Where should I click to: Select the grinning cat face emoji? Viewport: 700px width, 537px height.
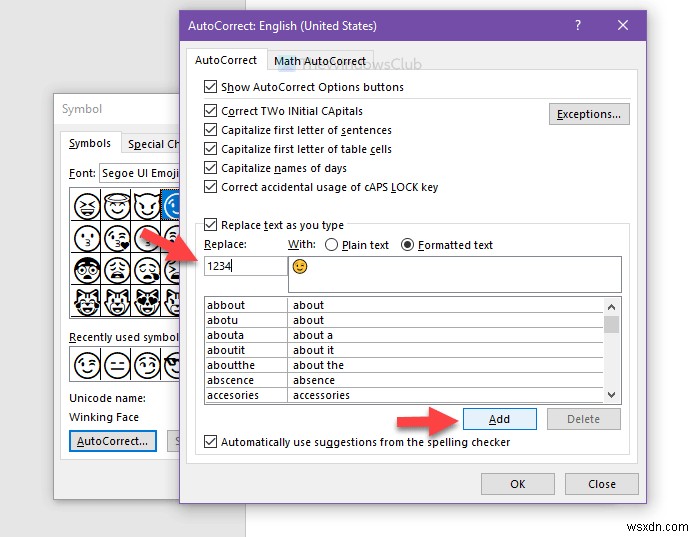coord(117,302)
